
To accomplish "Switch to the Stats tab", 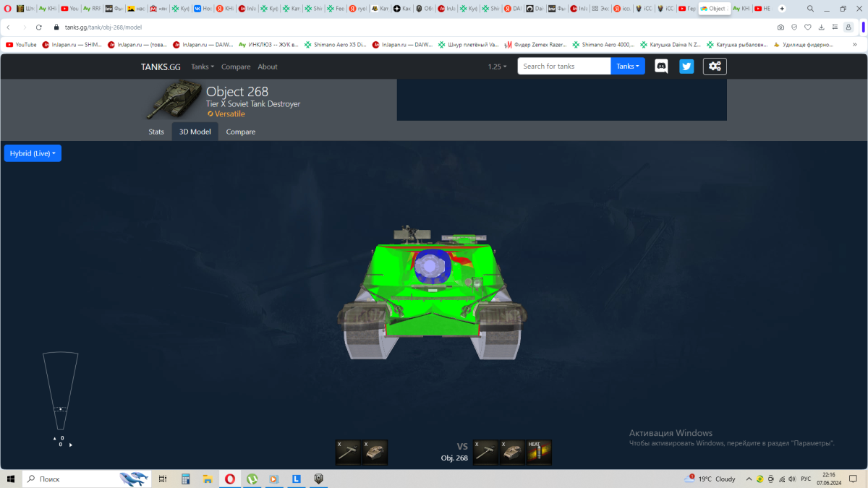I will pyautogui.click(x=156, y=132).
